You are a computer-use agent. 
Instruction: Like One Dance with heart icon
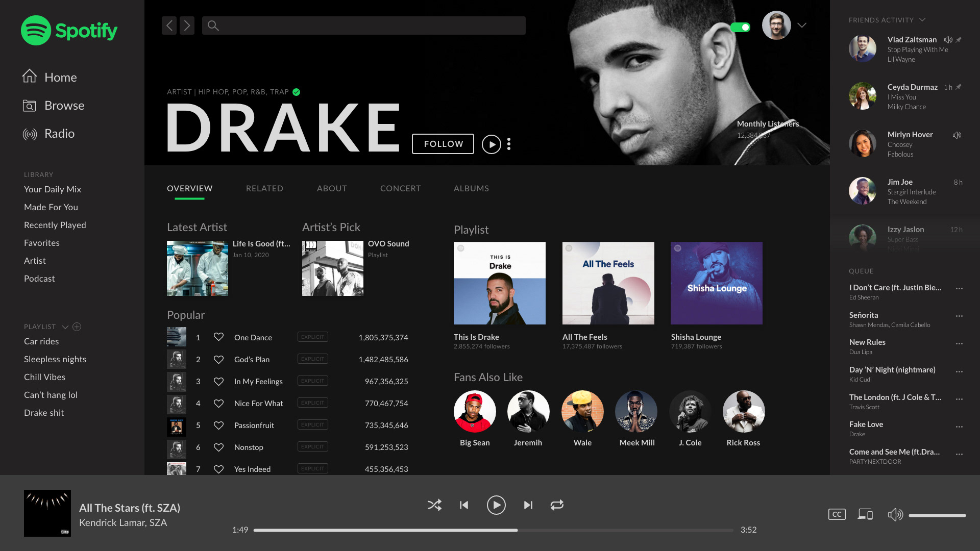(218, 337)
